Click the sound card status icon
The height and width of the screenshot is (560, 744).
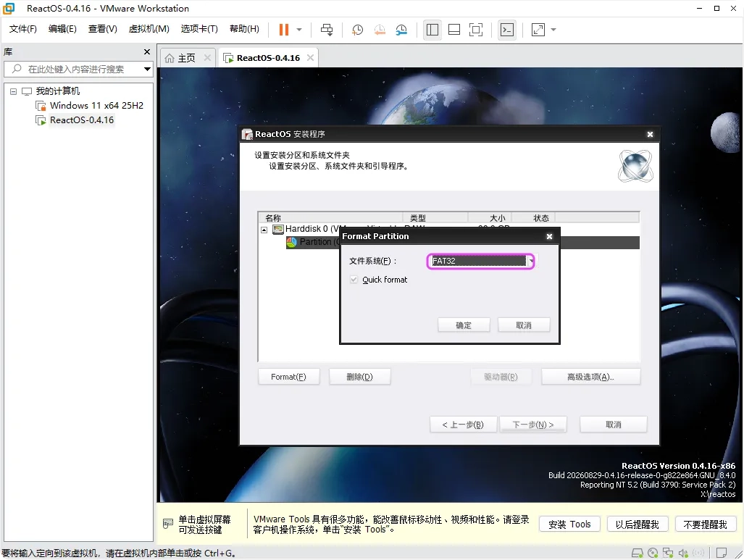(x=683, y=553)
